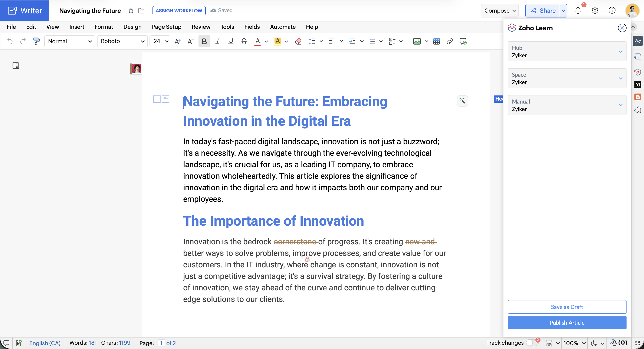Click the insert link icon
The image size is (644, 349).
(450, 41)
